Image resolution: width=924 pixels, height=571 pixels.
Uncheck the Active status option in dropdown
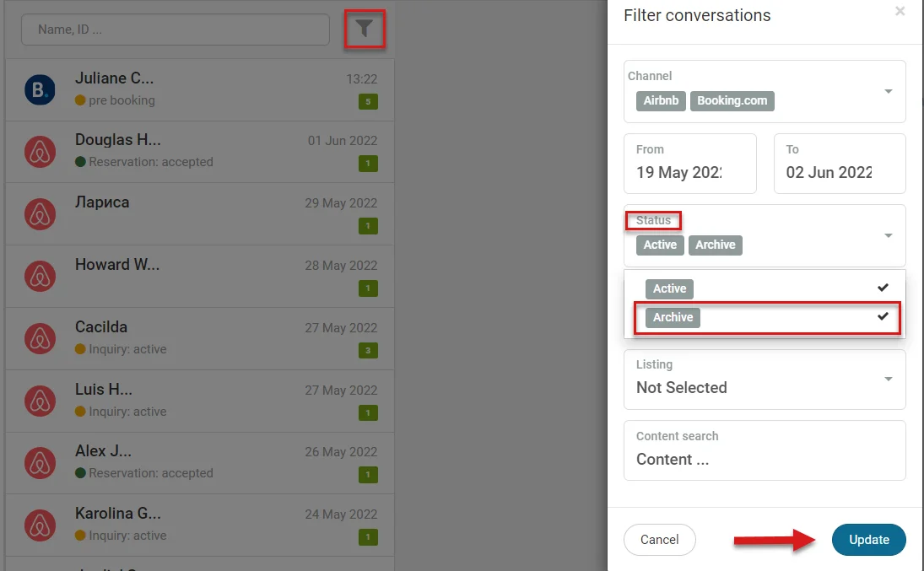(x=765, y=288)
